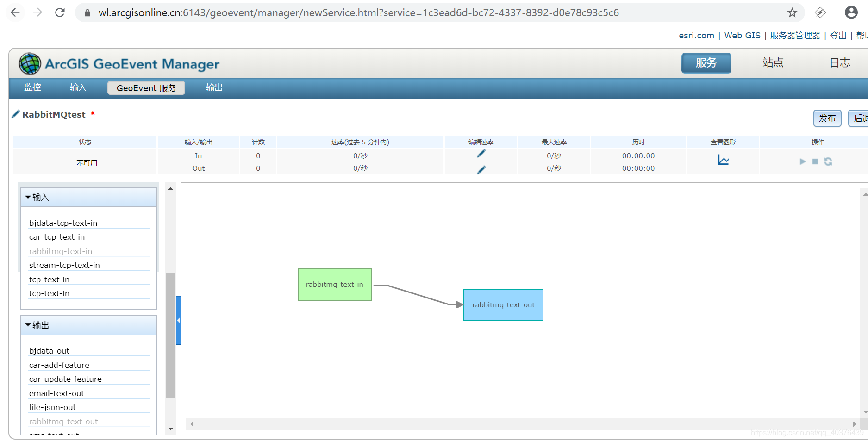The width and height of the screenshot is (868, 441).
Task: Open the 输出 sub tab
Action: pos(214,87)
